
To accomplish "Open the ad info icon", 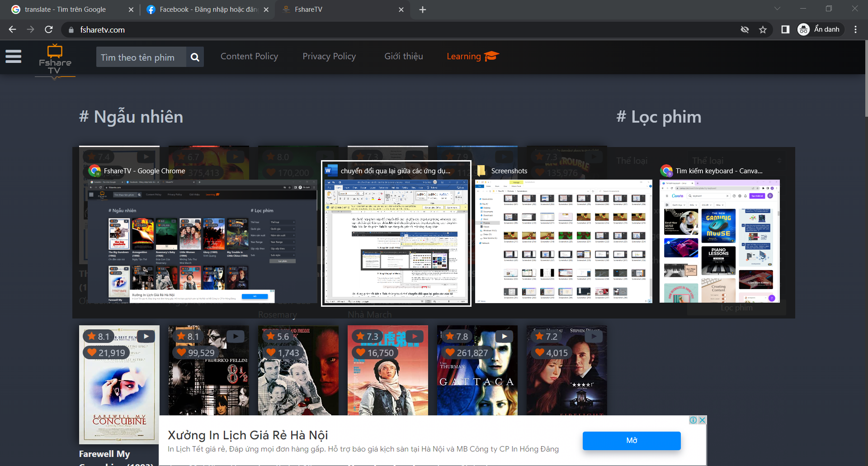I will 693,420.
